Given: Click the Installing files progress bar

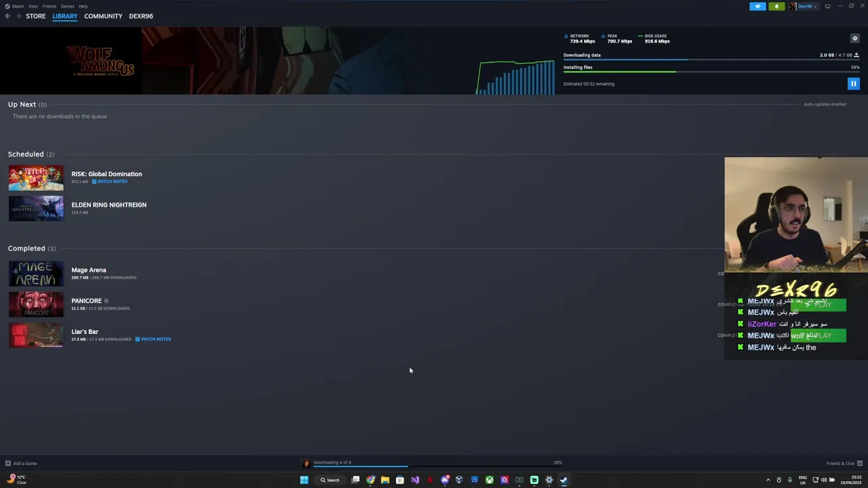Looking at the screenshot, I should [x=711, y=72].
